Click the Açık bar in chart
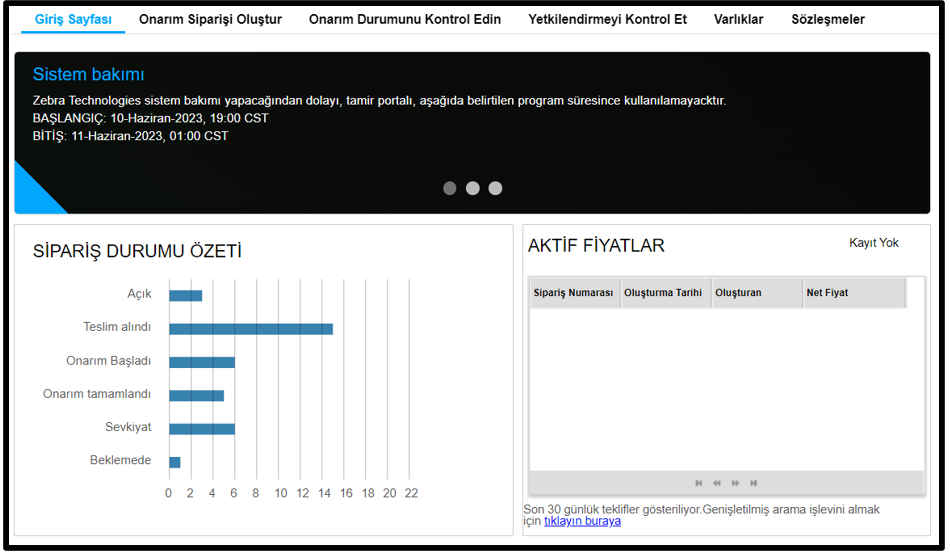This screenshot has height=555, width=950. [x=185, y=296]
